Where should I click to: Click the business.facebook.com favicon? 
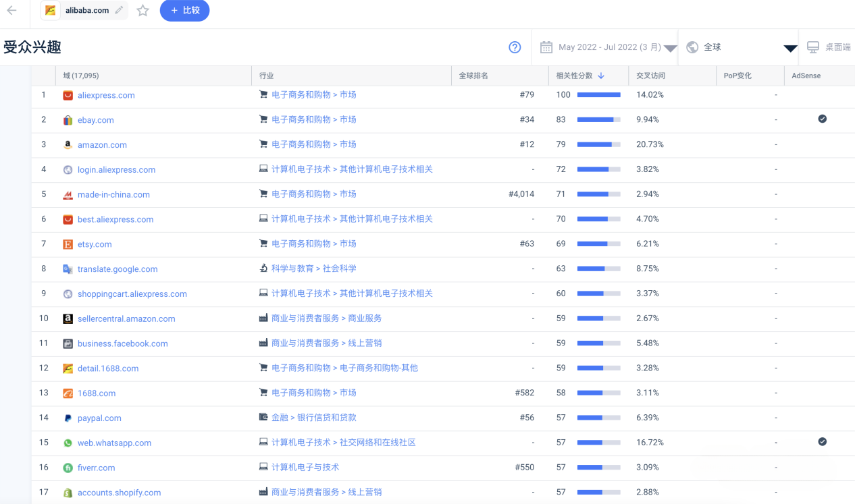[x=68, y=343]
